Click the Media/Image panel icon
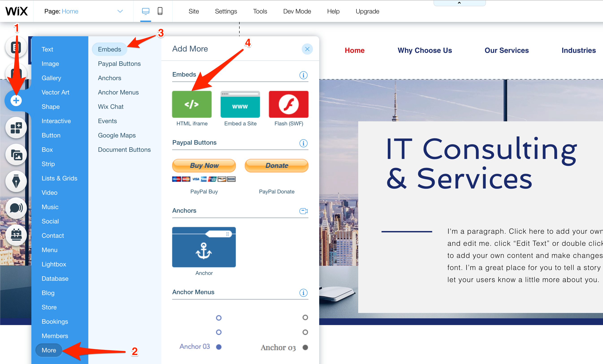The image size is (603, 364). click(15, 154)
